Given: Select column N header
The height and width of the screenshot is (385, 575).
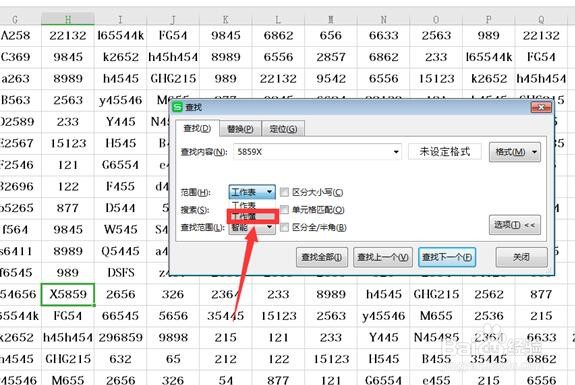Looking at the screenshot, I should [x=383, y=19].
